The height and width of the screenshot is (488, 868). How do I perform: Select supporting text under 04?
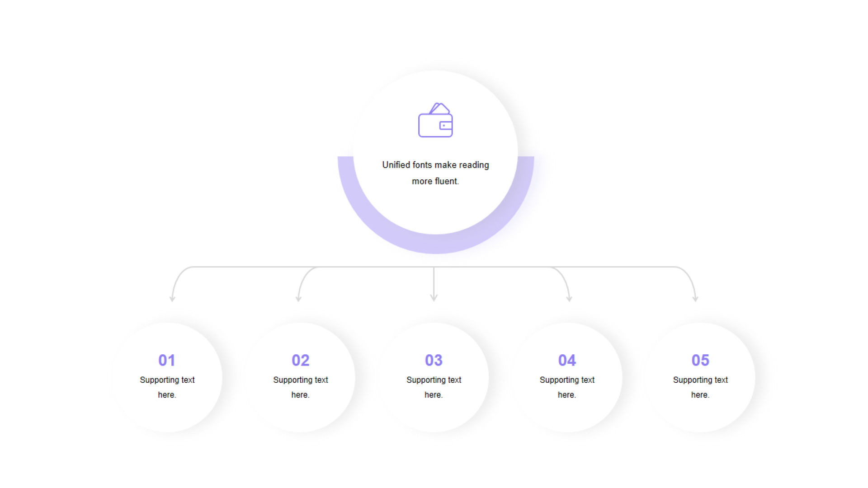[567, 387]
